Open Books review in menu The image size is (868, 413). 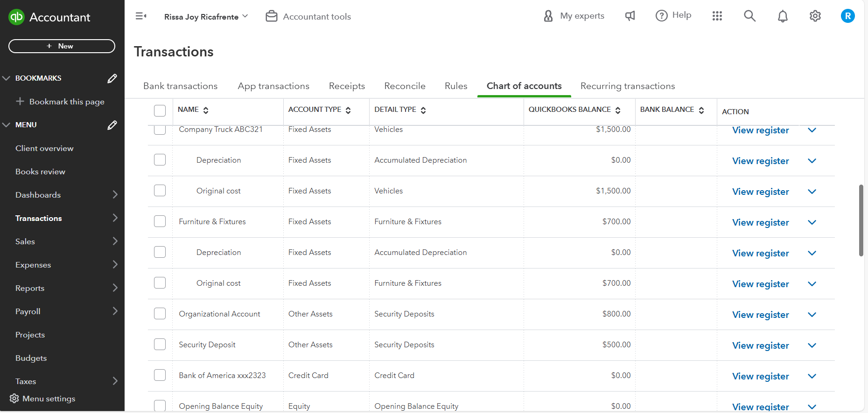point(40,172)
